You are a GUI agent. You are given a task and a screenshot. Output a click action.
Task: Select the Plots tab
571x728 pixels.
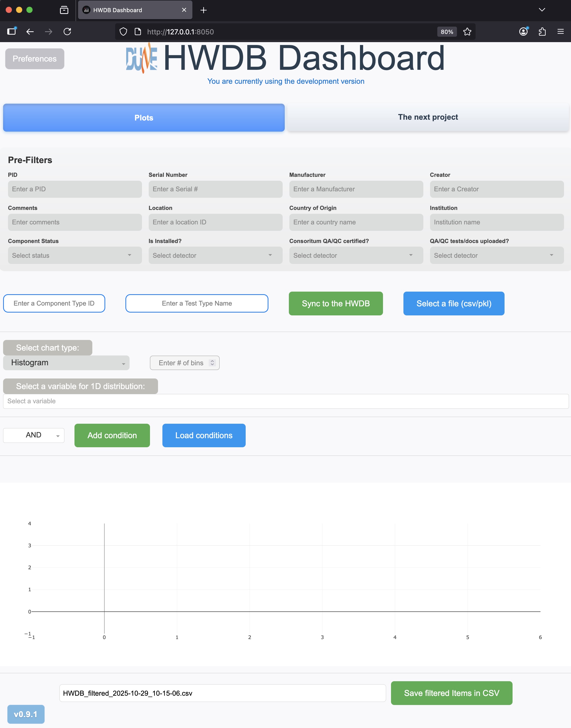[144, 118]
